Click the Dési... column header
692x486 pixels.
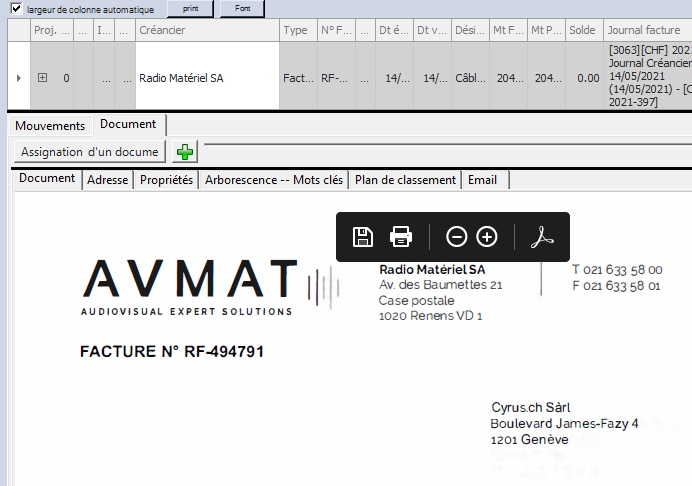pyautogui.click(x=470, y=30)
